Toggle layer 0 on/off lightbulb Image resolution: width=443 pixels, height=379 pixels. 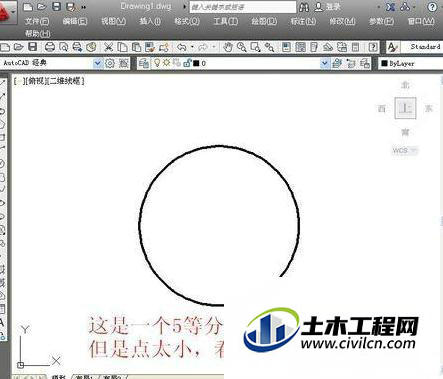click(157, 63)
